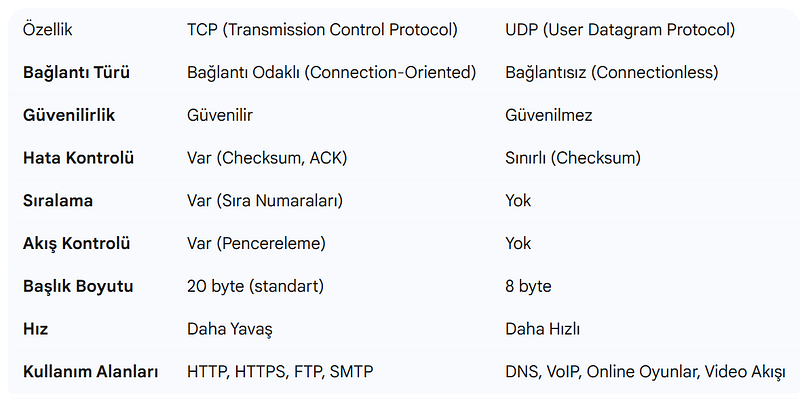Click the Akış Kontrolü row label
This screenshot has height=399, width=800.
click(77, 243)
